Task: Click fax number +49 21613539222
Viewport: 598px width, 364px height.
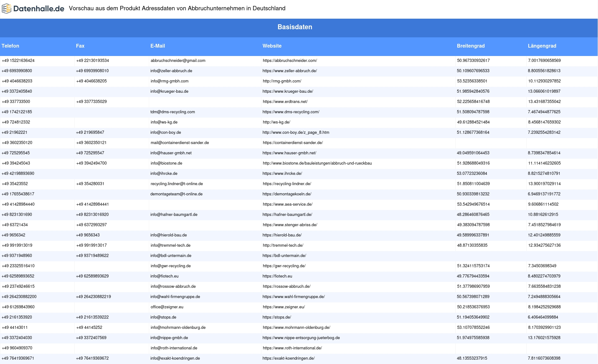Action: coord(92,317)
